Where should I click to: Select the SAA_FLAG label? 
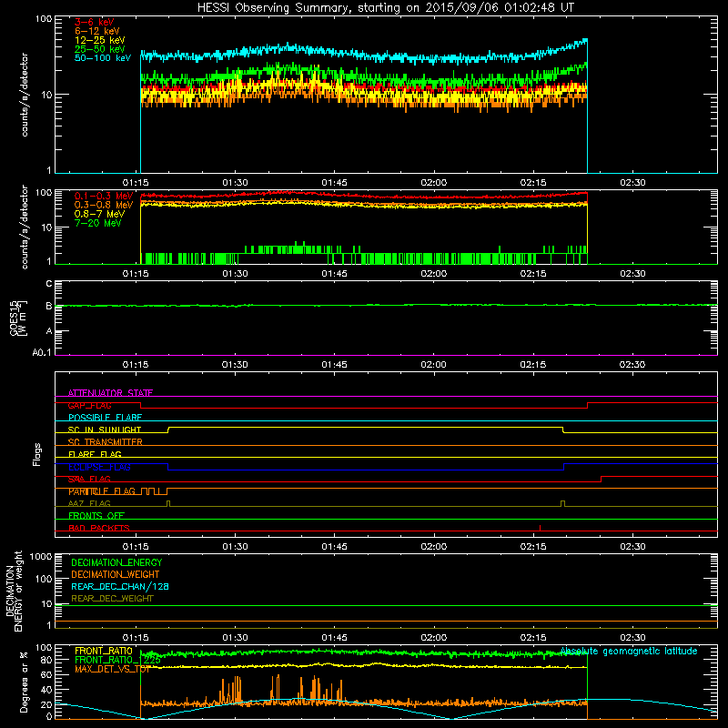click(x=89, y=480)
